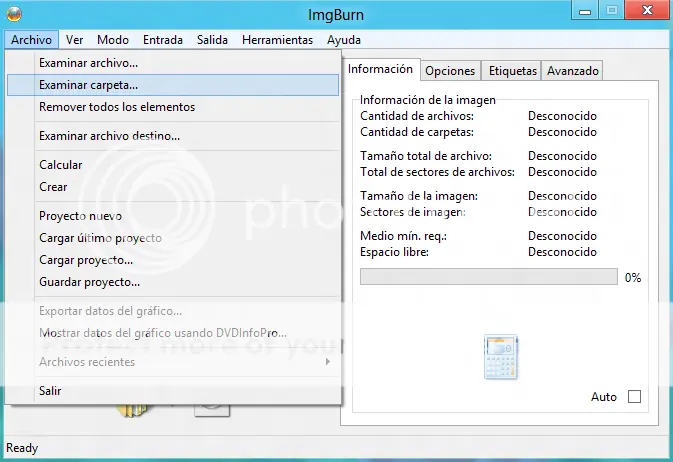Close the ImgBurn window
This screenshot has width=673, height=462.
pos(647,10)
